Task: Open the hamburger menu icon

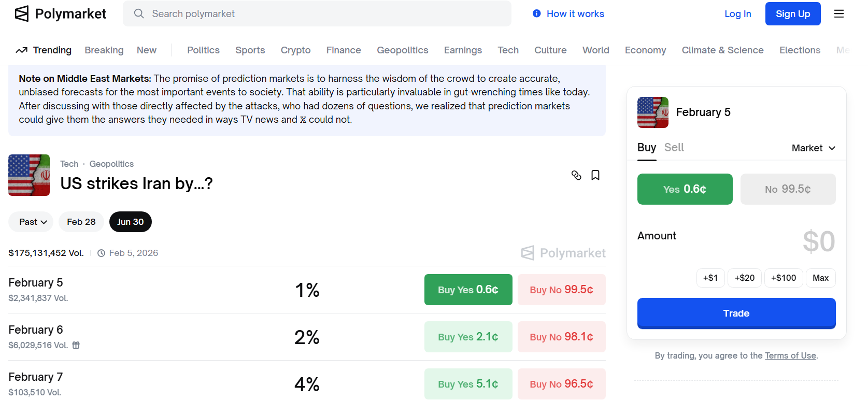Action: (x=838, y=14)
